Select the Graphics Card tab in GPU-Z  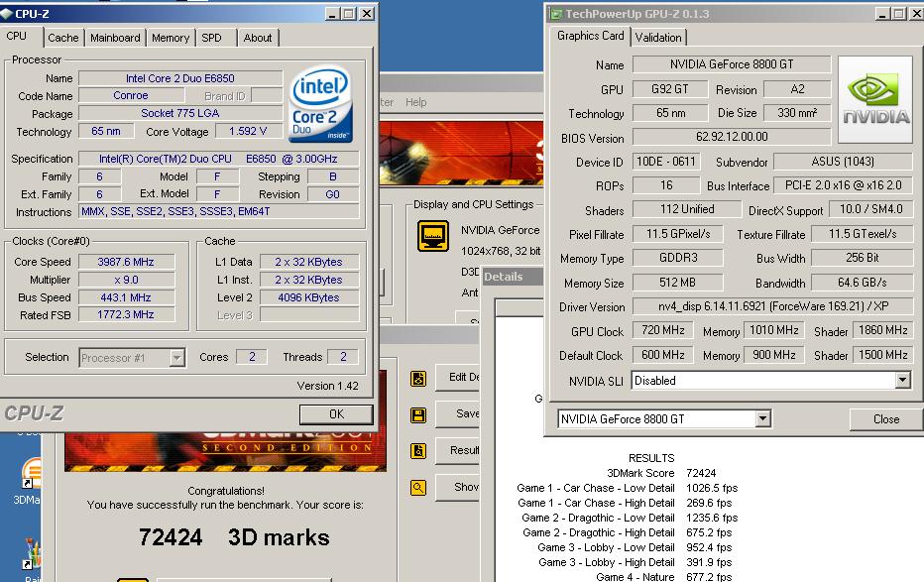[x=591, y=36]
